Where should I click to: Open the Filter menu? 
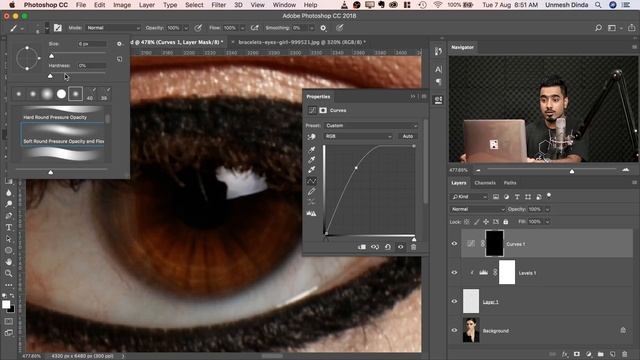pos(218,5)
